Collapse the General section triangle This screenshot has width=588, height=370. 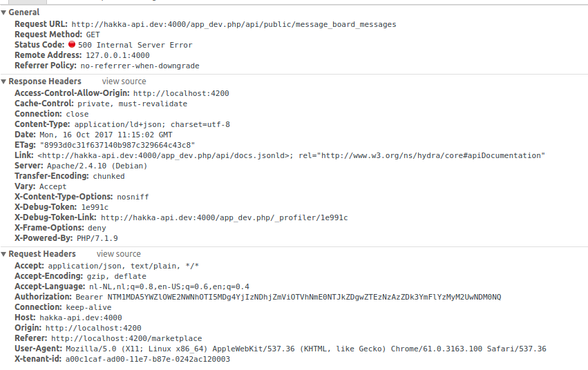pos(3,12)
